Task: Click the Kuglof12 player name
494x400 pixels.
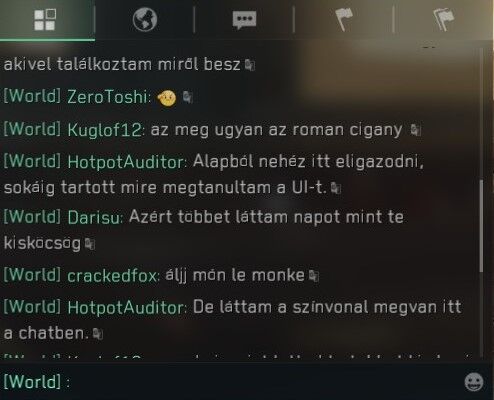Action: click(x=105, y=130)
